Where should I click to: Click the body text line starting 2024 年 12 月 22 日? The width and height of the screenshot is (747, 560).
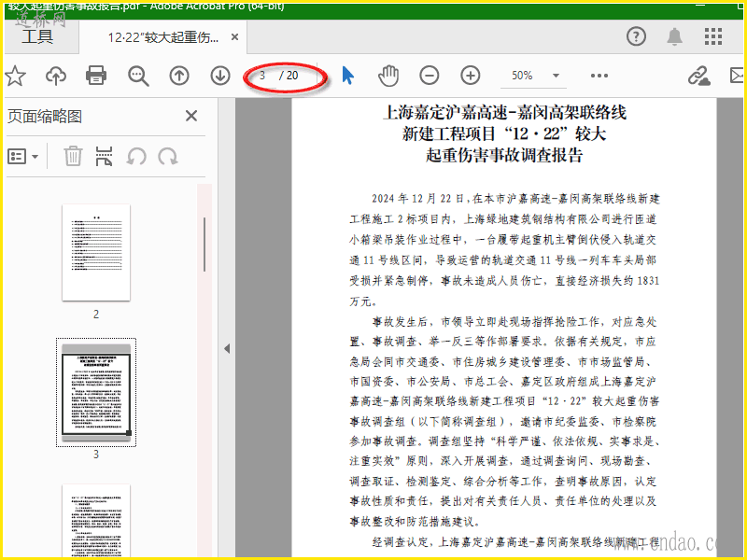pyautogui.click(x=516, y=199)
